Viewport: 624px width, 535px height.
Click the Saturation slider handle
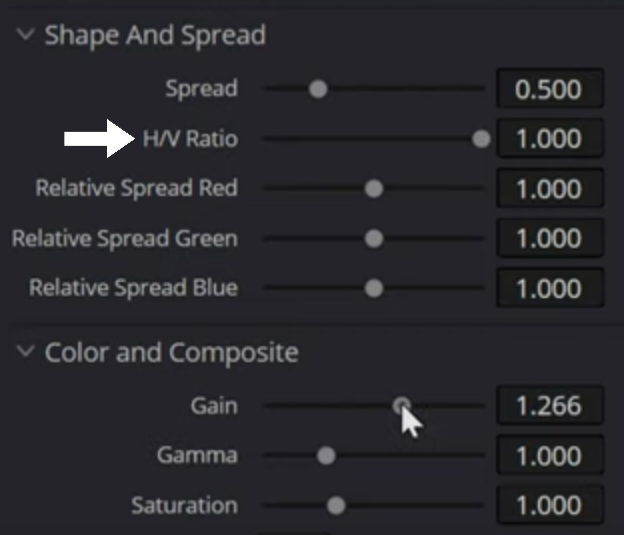pyautogui.click(x=336, y=506)
